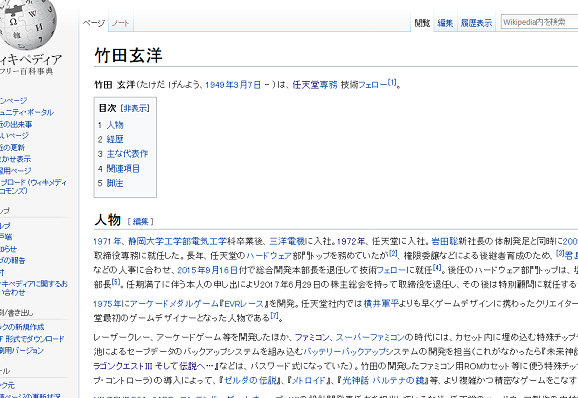The width and height of the screenshot is (578, 398).
Task: Jump to 主な代表作 in the table of contents
Action: 127,154
